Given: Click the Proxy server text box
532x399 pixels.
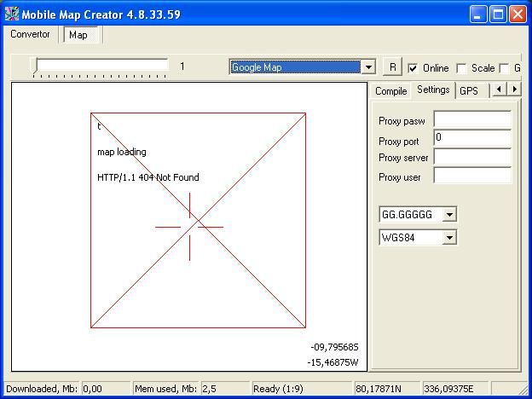Looking at the screenshot, I should (471, 158).
